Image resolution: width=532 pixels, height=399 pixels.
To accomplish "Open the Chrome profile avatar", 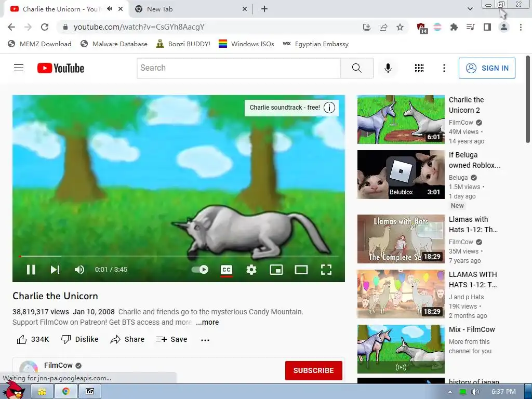I will click(504, 27).
